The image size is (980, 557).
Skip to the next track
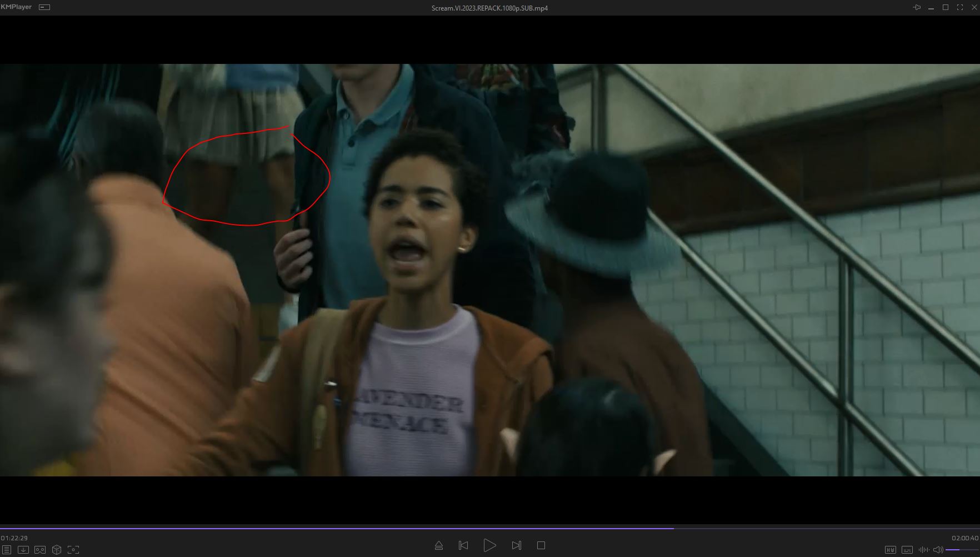click(516, 545)
